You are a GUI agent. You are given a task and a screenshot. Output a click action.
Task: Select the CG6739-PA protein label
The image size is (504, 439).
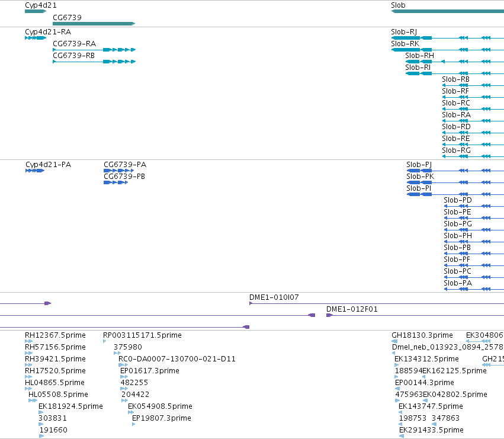[125, 164]
